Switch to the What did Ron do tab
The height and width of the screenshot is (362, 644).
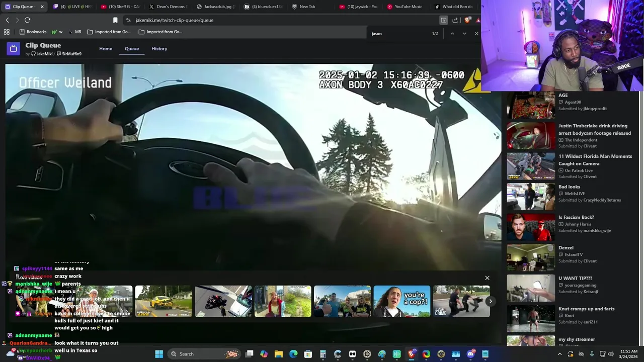pos(454,7)
